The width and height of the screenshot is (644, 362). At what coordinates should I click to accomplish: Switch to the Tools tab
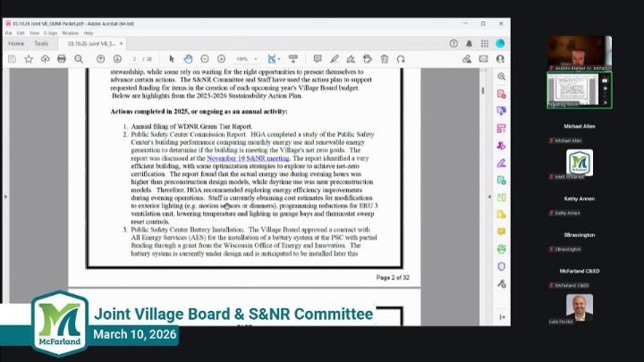(x=41, y=44)
